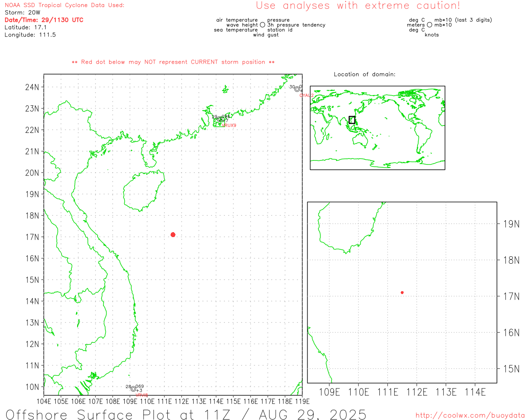
Task: Click 'air temperature' legend label
Action: (237, 20)
